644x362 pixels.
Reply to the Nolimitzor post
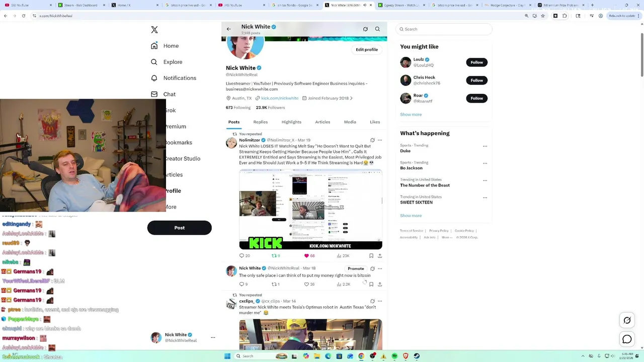(x=245, y=255)
